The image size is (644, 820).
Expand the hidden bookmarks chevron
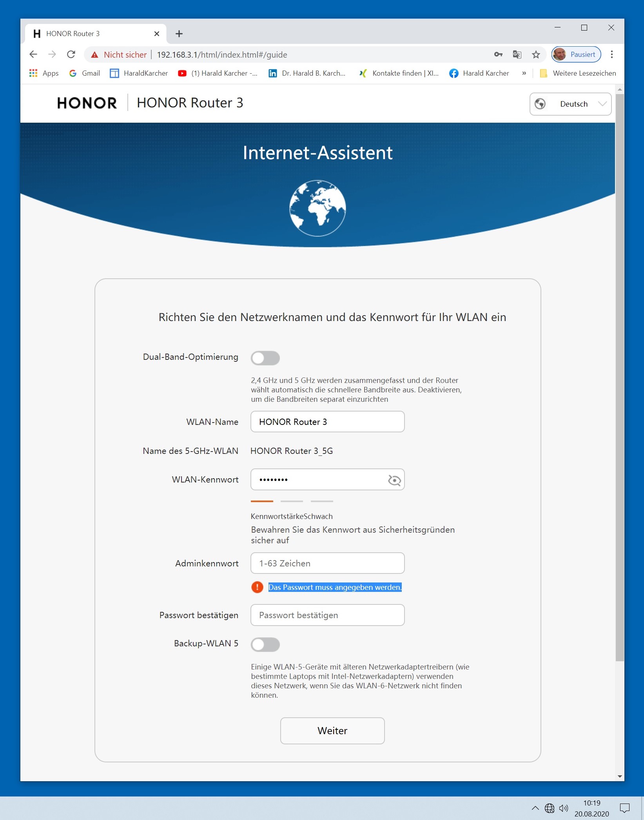pos(524,73)
